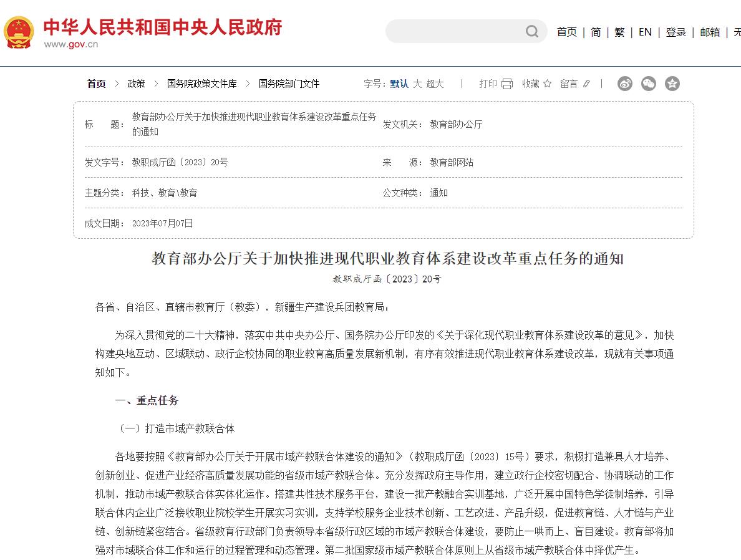This screenshot has height=560, width=741.
Task: Switch to traditional Chinese with 繁
Action: point(619,32)
